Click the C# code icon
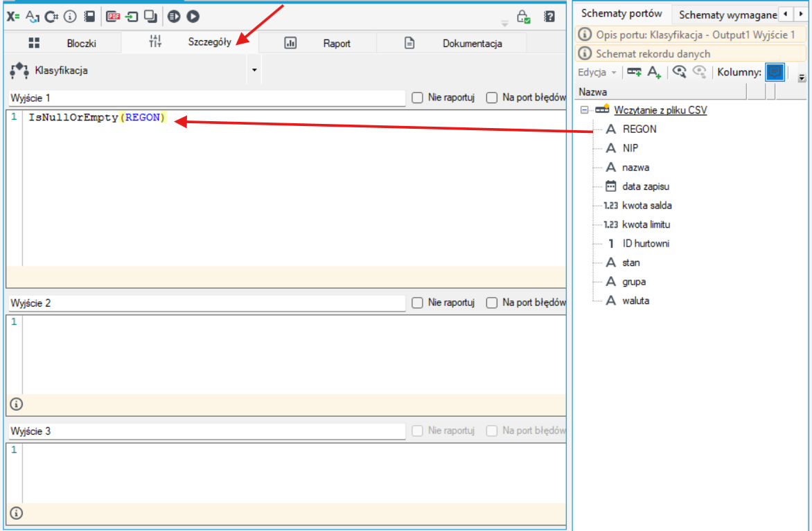 coord(51,17)
